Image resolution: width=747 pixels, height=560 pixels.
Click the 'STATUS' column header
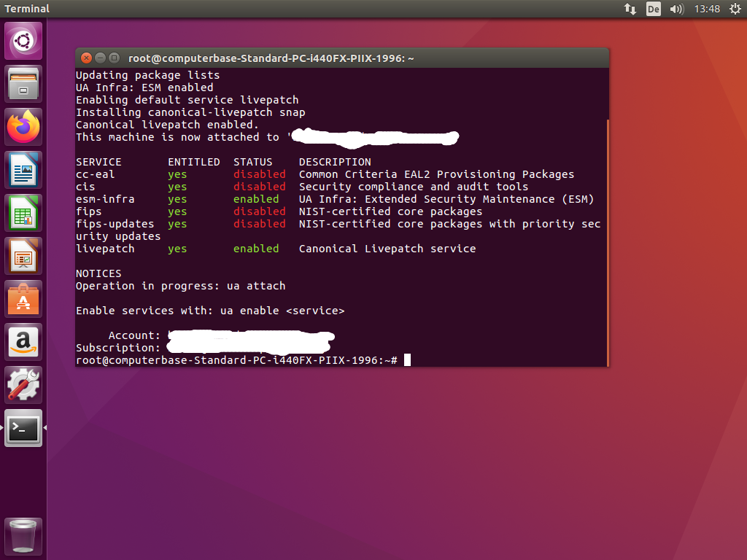[x=252, y=162]
